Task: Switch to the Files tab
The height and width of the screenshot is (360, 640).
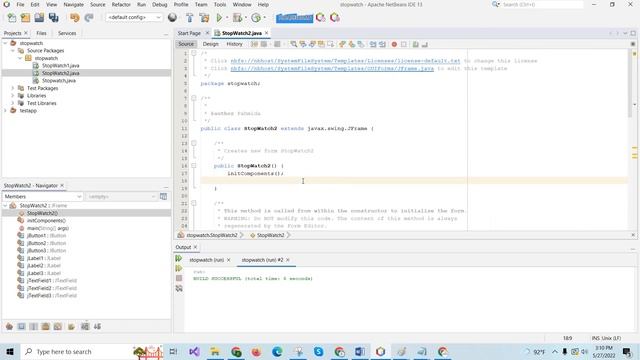Action: (41, 33)
